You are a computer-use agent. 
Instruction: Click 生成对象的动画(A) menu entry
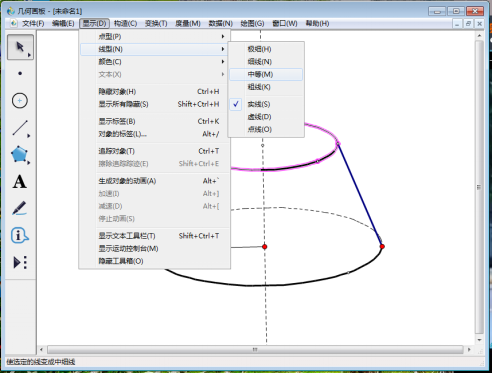pyautogui.click(x=155, y=181)
